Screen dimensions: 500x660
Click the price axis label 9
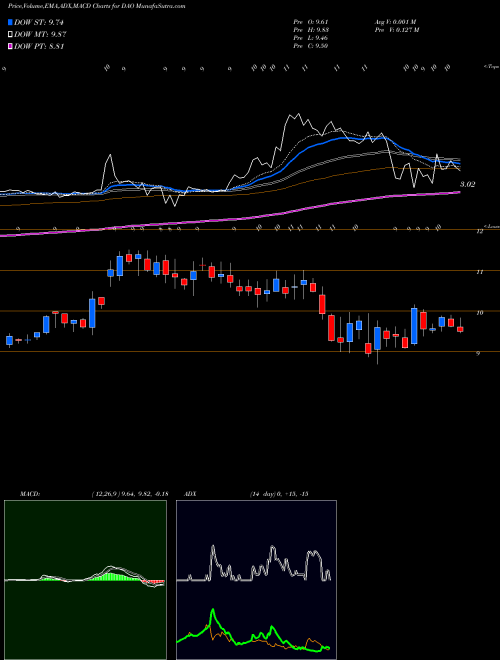(x=478, y=354)
